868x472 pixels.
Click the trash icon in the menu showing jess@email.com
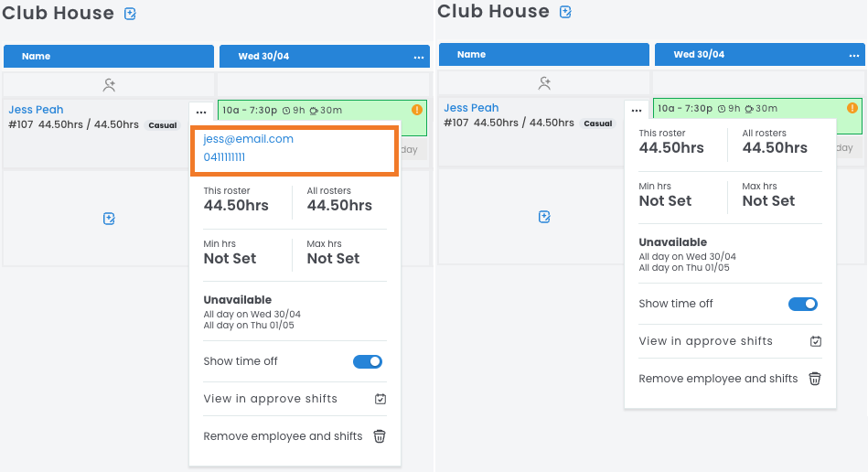(380, 436)
